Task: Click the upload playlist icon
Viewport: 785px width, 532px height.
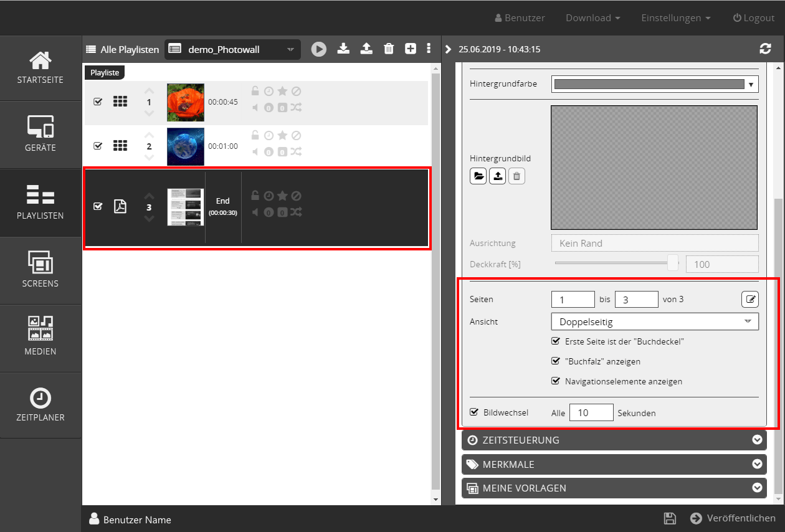Action: coord(367,49)
